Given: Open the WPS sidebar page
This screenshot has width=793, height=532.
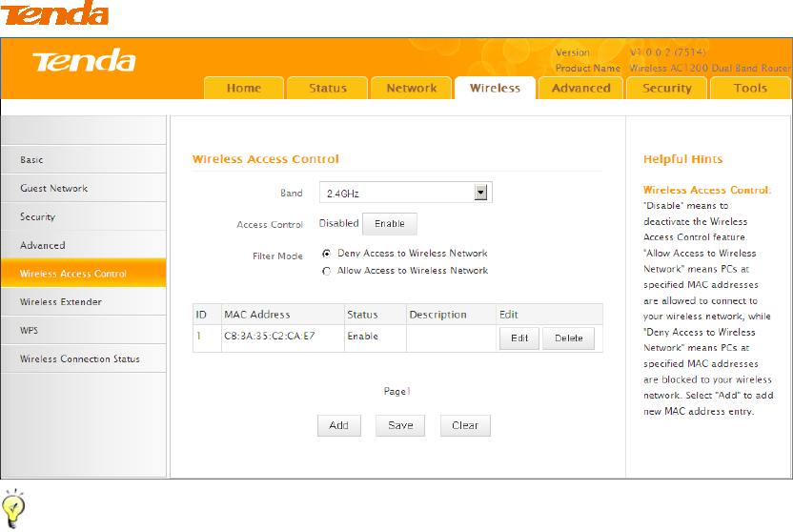Looking at the screenshot, I should (x=84, y=330).
